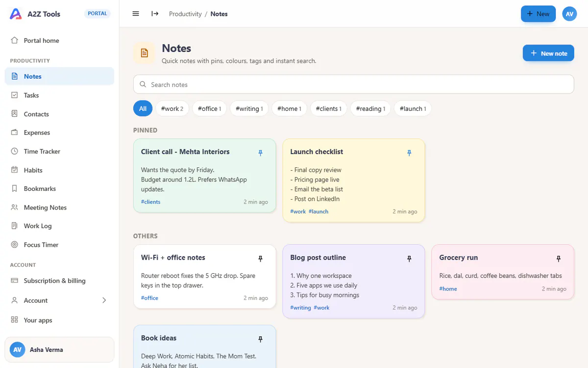Open the Blog post outline title
Screen dimensions: 588x368
(x=318, y=258)
